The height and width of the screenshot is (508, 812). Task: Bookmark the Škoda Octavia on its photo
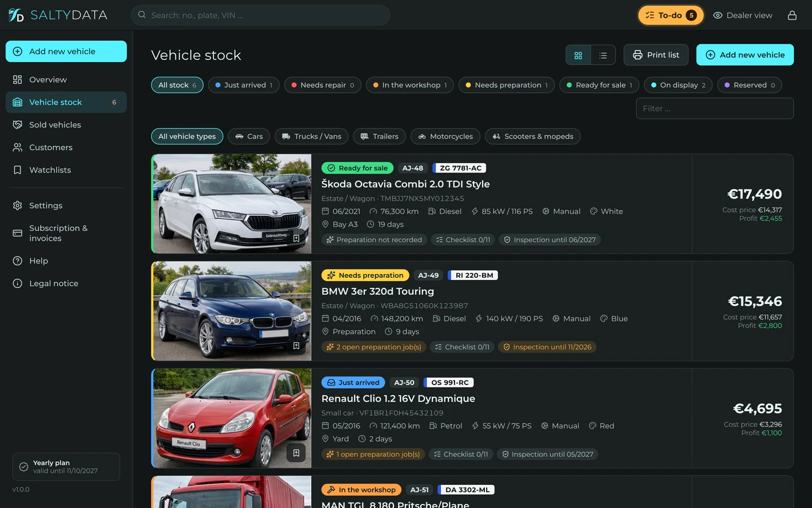(296, 238)
